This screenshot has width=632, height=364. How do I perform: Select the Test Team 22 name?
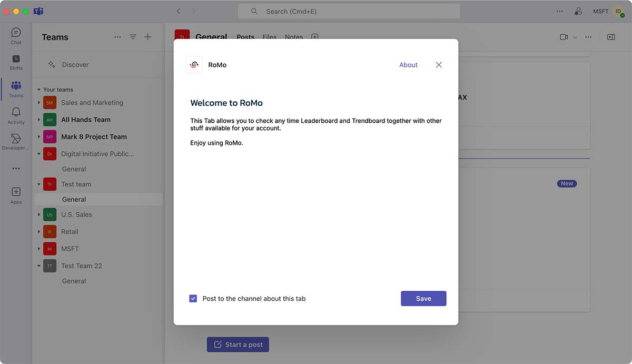tap(82, 266)
